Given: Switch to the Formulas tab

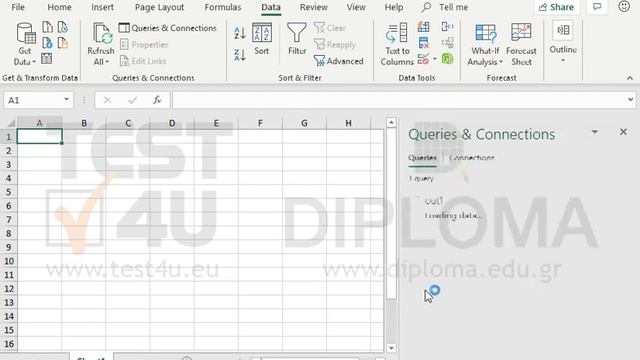Looking at the screenshot, I should tap(223, 7).
